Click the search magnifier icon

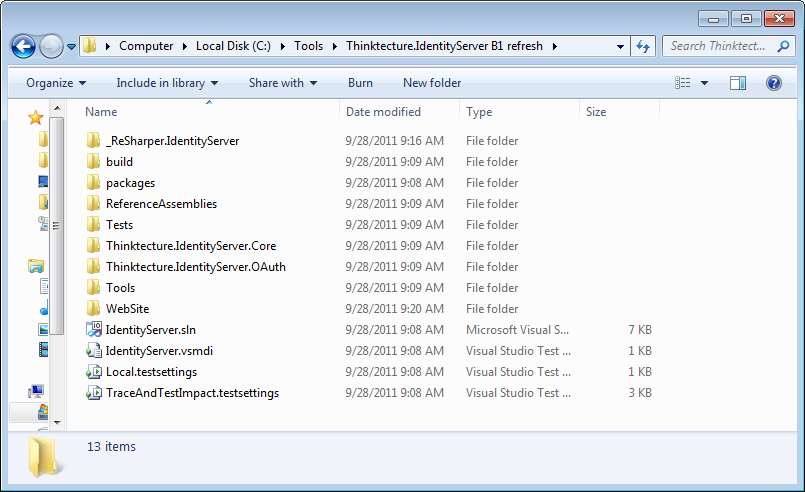point(783,46)
